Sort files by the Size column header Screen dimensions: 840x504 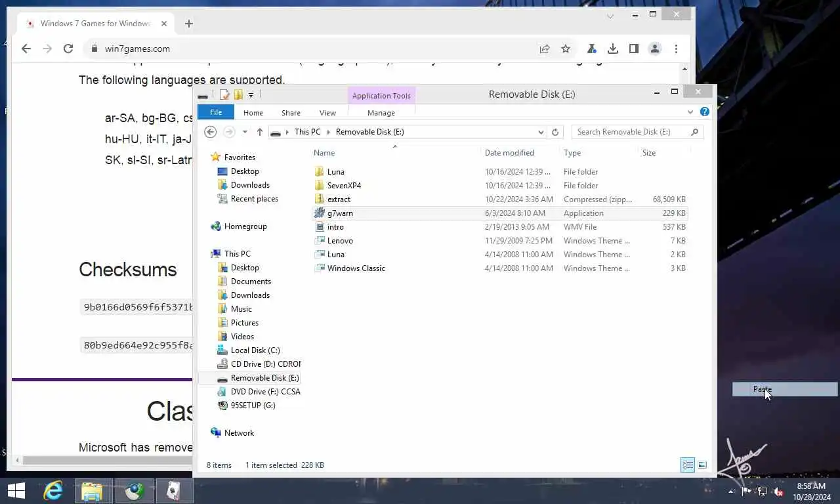click(x=649, y=153)
